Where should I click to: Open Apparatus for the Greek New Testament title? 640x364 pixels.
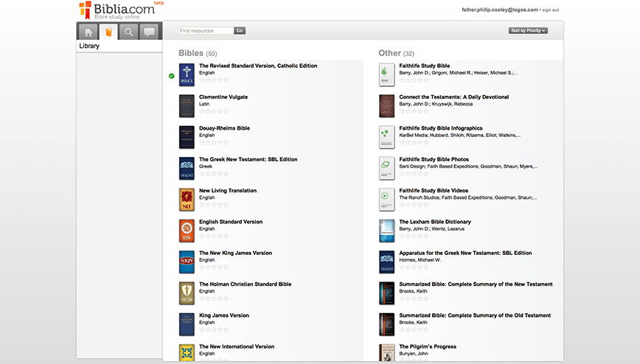(465, 253)
